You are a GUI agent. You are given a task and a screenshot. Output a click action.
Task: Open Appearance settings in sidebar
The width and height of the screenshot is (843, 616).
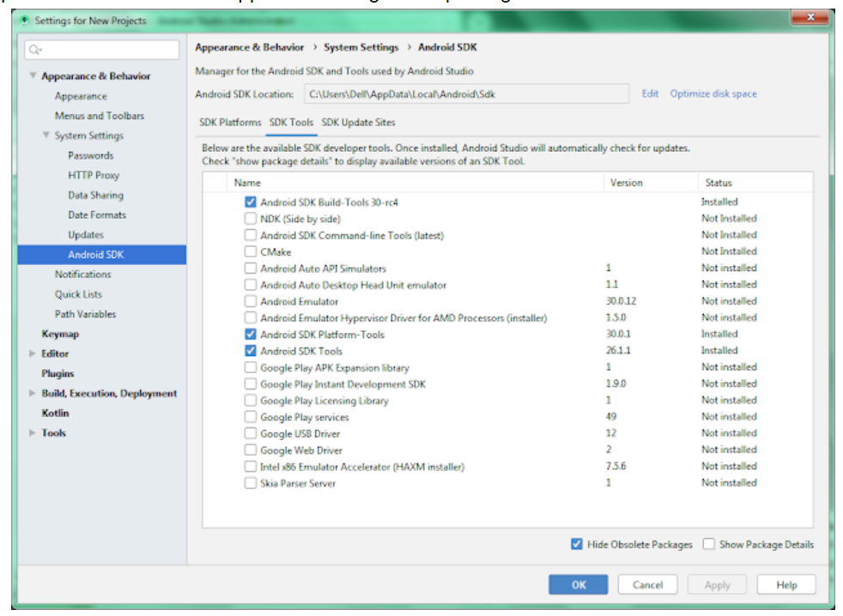click(81, 96)
